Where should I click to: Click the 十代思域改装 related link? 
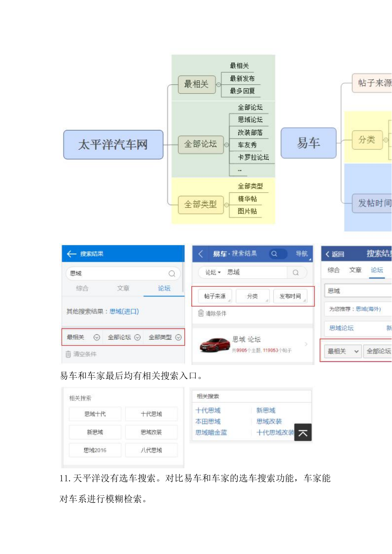pyautogui.click(x=275, y=432)
